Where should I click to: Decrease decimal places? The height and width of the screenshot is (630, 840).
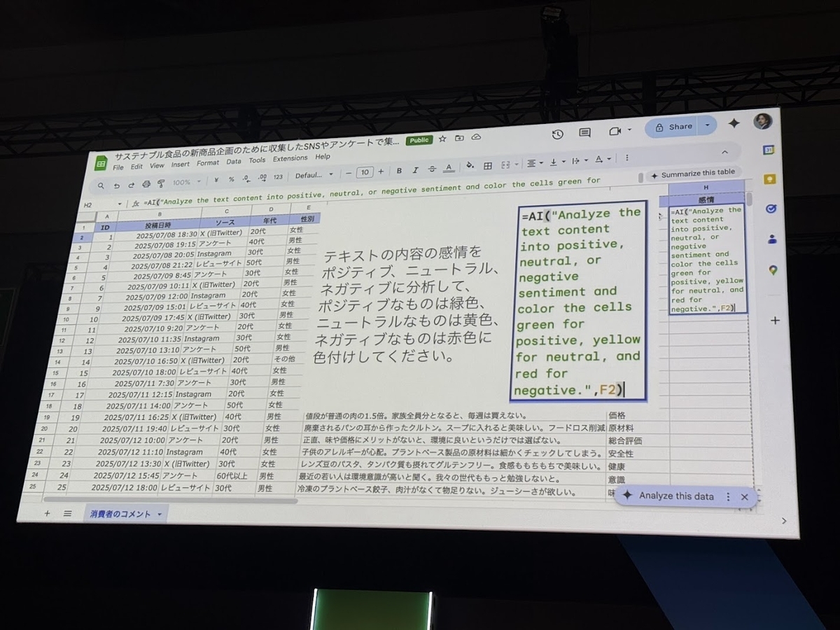[246, 178]
